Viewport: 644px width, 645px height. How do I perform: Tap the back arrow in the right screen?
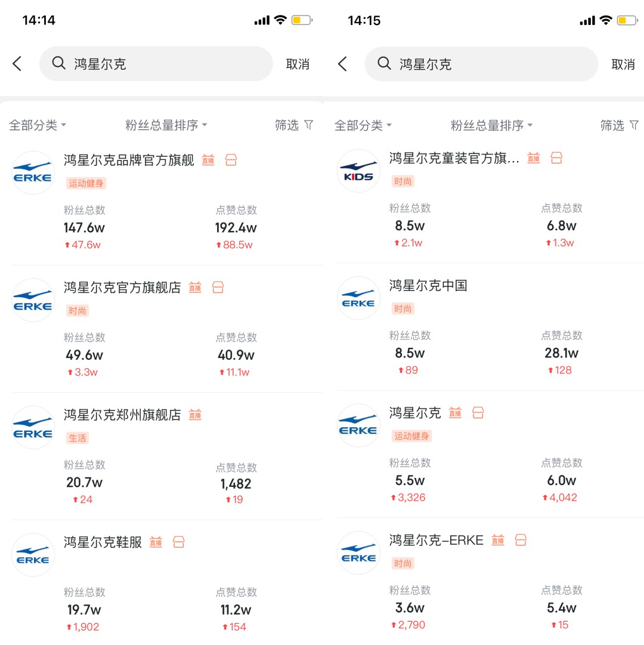[x=342, y=64]
